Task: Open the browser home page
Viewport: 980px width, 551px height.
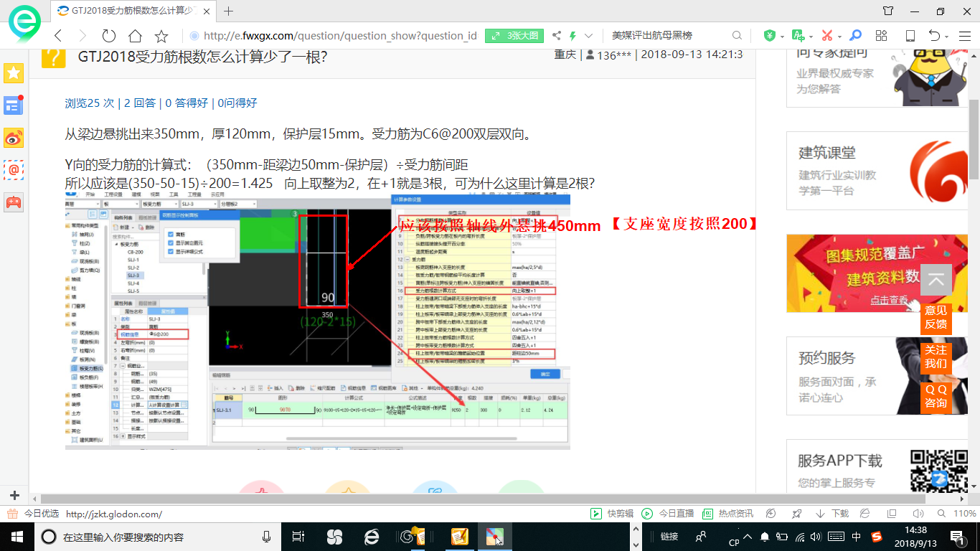Action: (135, 36)
